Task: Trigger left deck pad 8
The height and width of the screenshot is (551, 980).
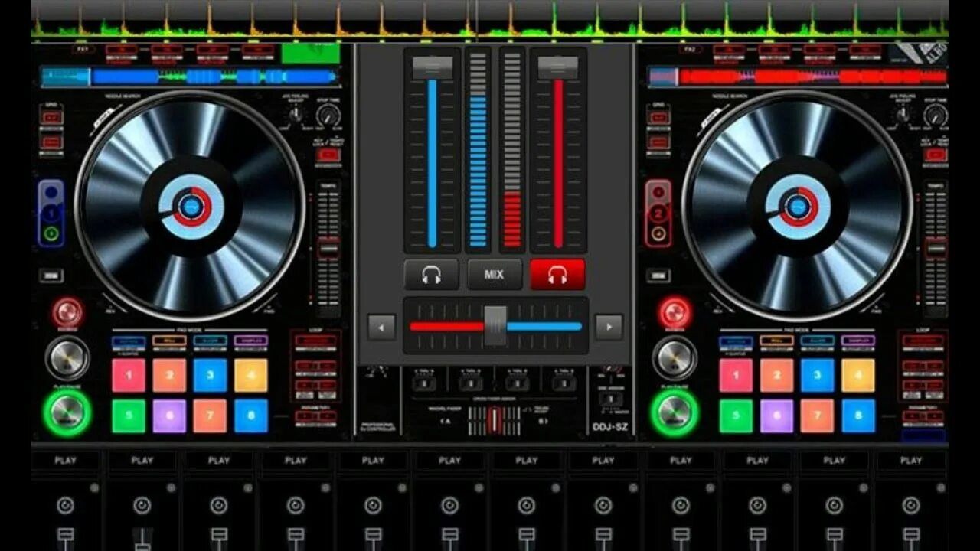Action: (251, 416)
